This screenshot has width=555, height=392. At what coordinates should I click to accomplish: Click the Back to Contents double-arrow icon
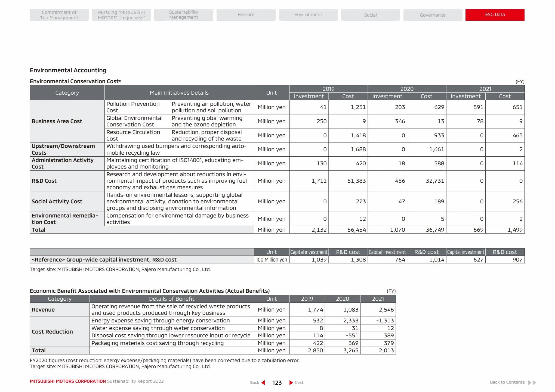532,382
